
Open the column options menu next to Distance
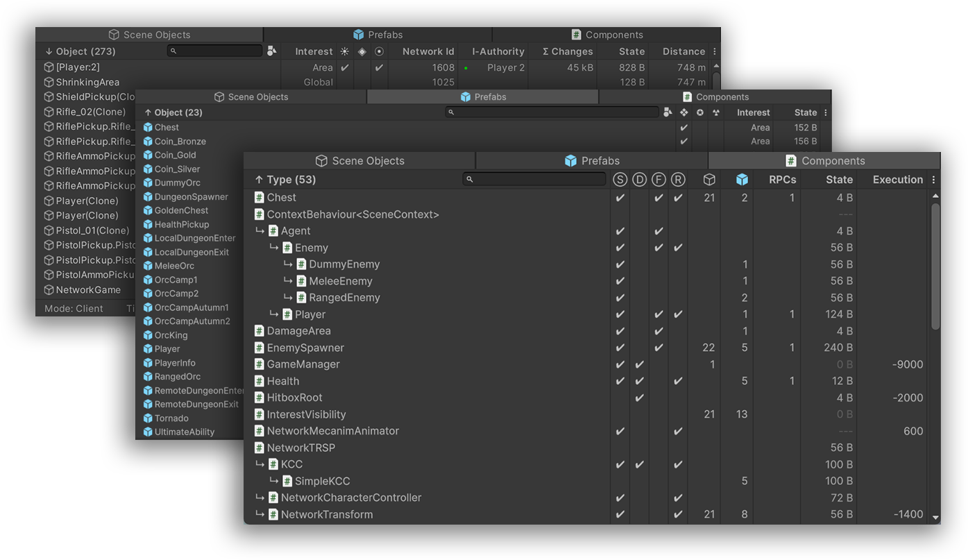tap(715, 51)
